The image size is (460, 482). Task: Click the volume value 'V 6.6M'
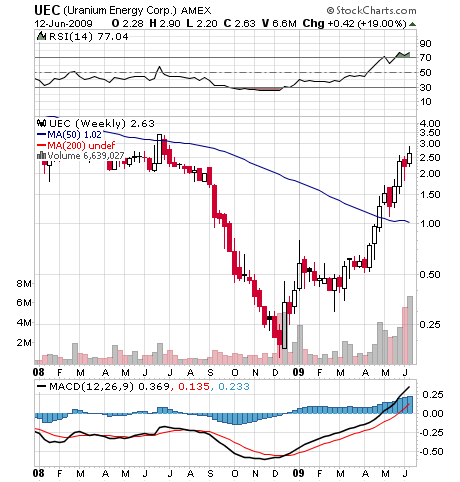coord(279,23)
